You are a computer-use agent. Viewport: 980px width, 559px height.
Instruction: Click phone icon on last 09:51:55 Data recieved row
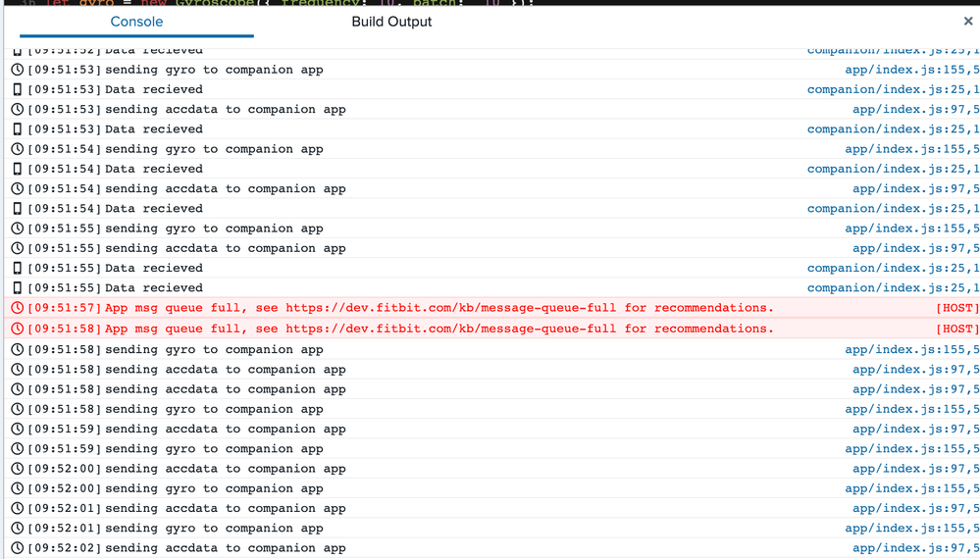pos(17,288)
